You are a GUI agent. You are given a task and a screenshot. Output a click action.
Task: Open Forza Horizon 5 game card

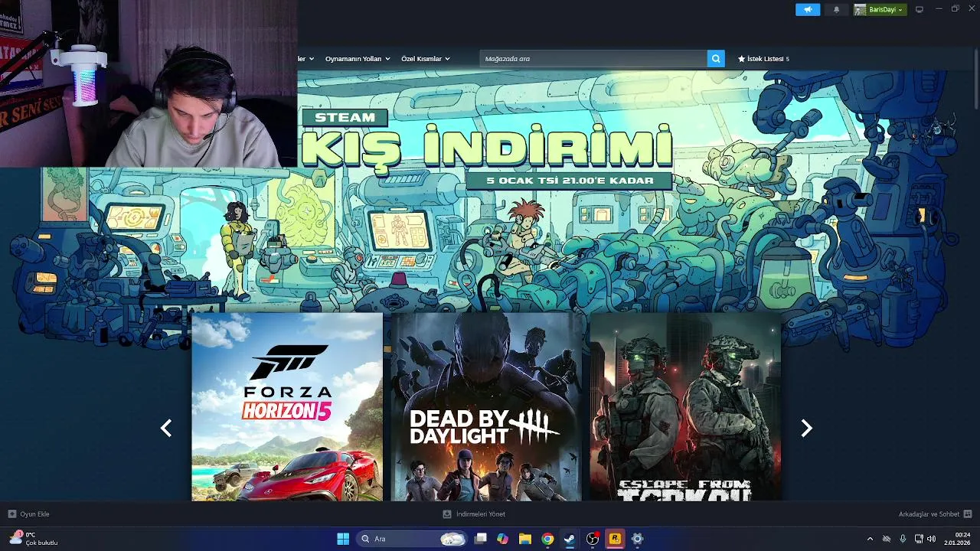[x=287, y=407]
